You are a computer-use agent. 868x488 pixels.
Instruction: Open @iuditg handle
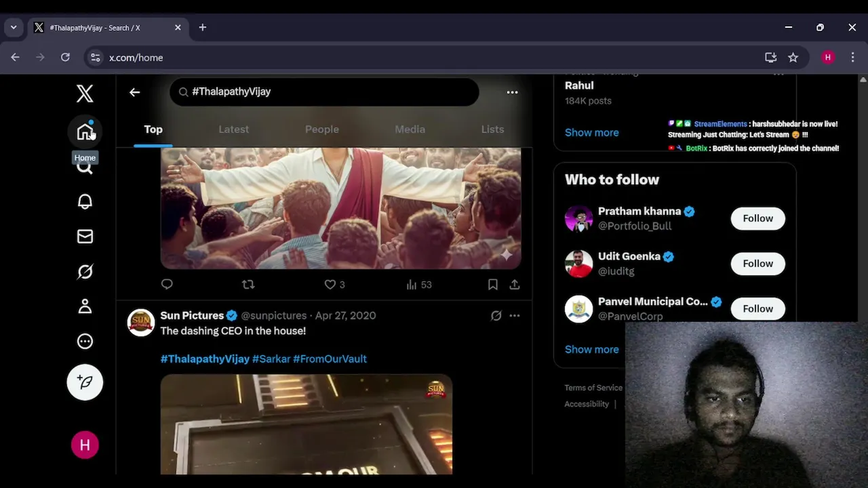point(616,271)
